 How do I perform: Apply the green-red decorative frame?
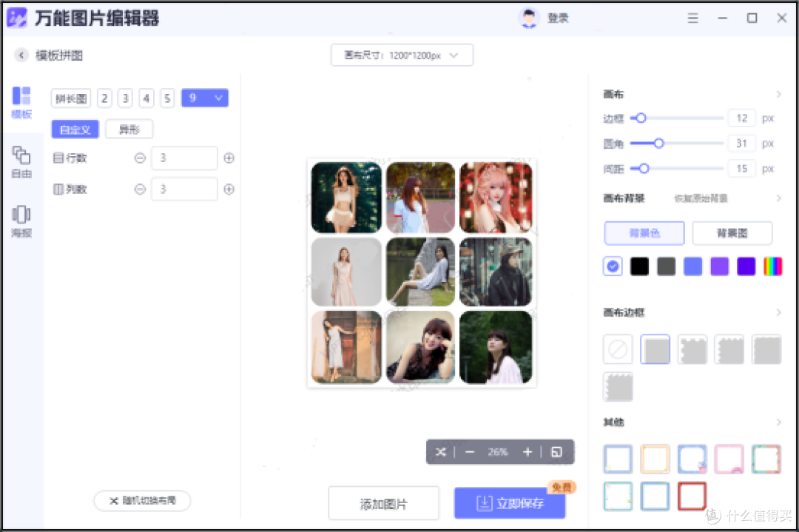[x=766, y=459]
